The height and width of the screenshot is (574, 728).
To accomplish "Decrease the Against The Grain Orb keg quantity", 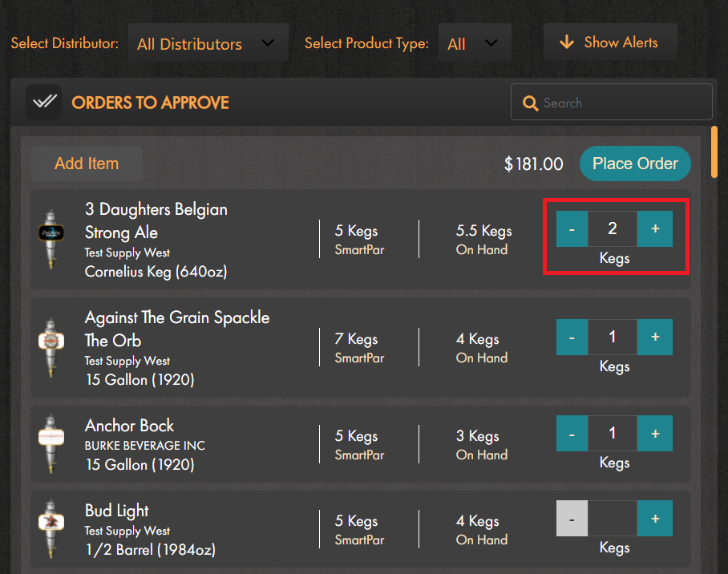I will click(572, 337).
